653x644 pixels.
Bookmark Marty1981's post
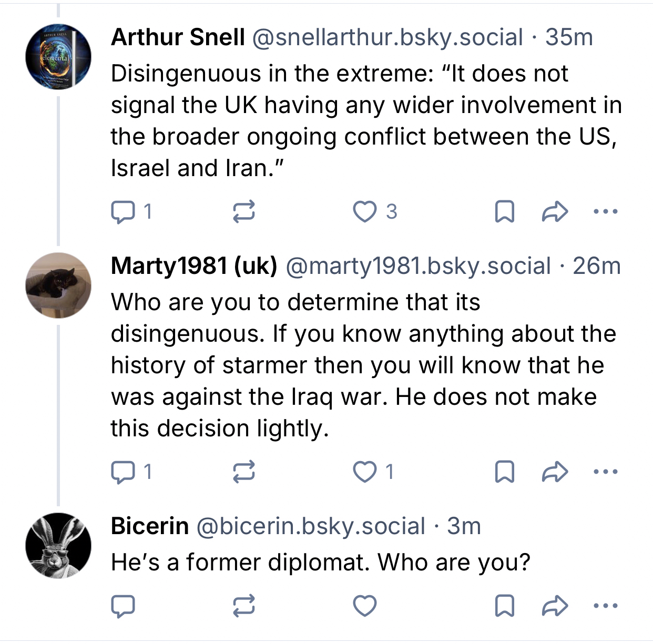[x=505, y=472]
